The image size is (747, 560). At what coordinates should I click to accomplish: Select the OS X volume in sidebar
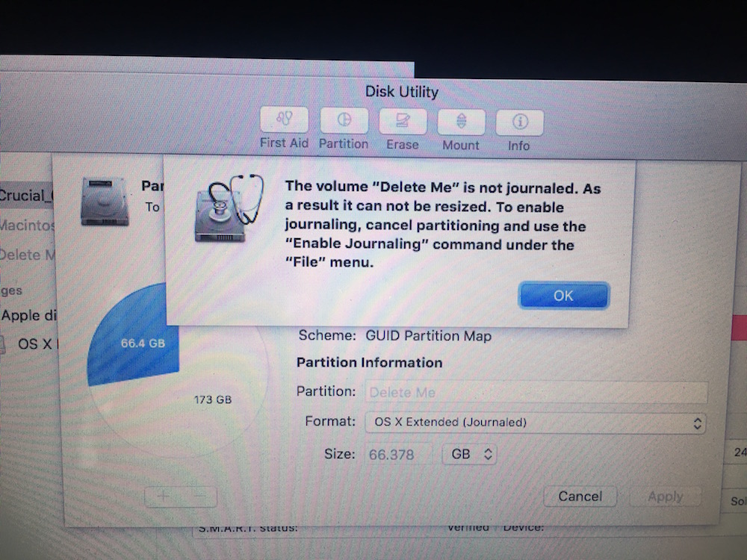pos(30,343)
